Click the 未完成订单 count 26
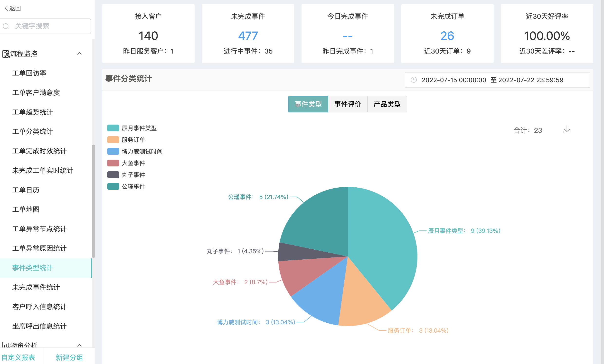The width and height of the screenshot is (604, 364). [447, 36]
